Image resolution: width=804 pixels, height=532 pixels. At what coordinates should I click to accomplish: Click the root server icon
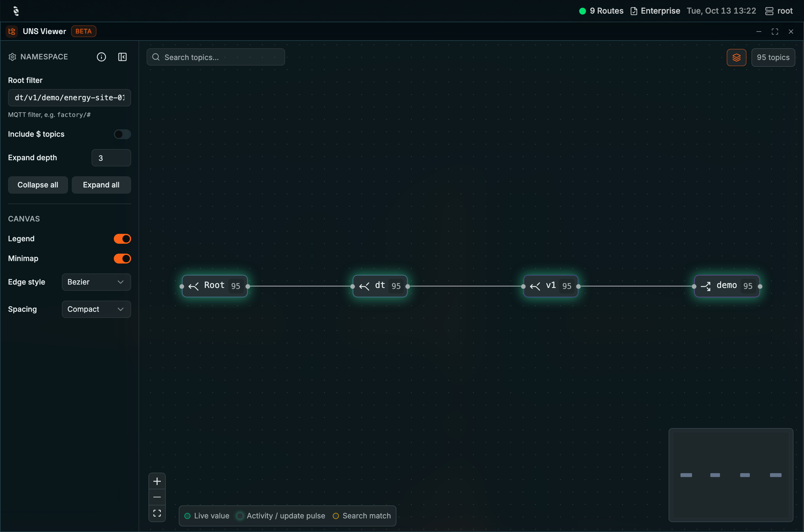coord(769,11)
